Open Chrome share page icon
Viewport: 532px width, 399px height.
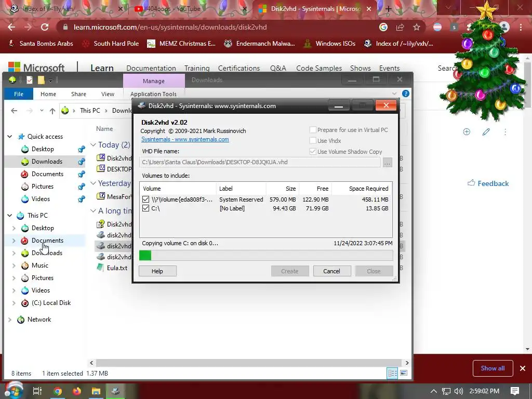click(x=400, y=27)
